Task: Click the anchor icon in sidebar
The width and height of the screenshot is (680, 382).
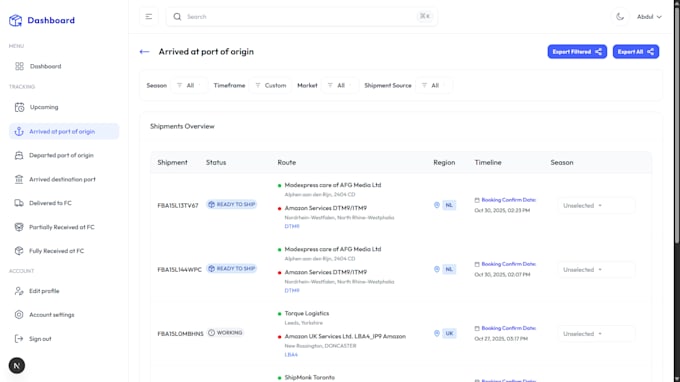Action: point(19,131)
